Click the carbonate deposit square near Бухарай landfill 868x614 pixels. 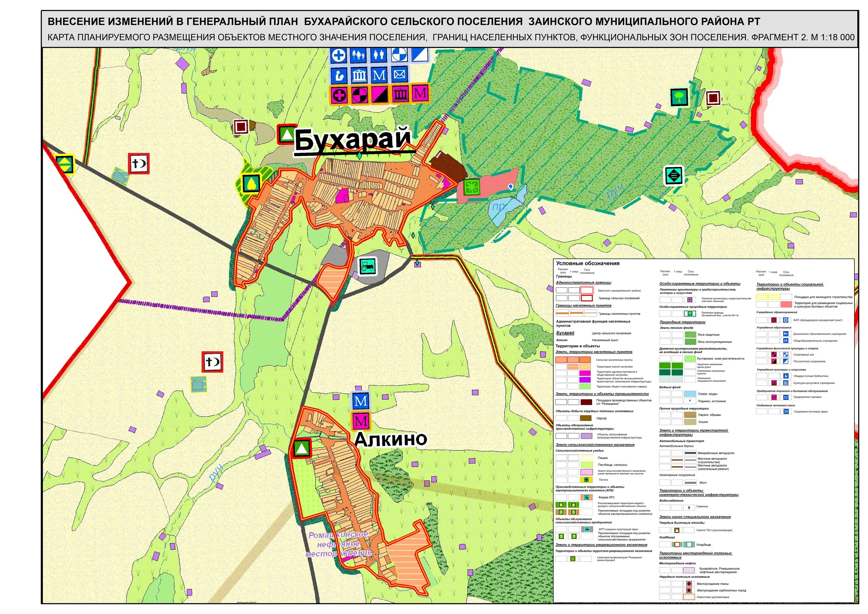click(241, 127)
